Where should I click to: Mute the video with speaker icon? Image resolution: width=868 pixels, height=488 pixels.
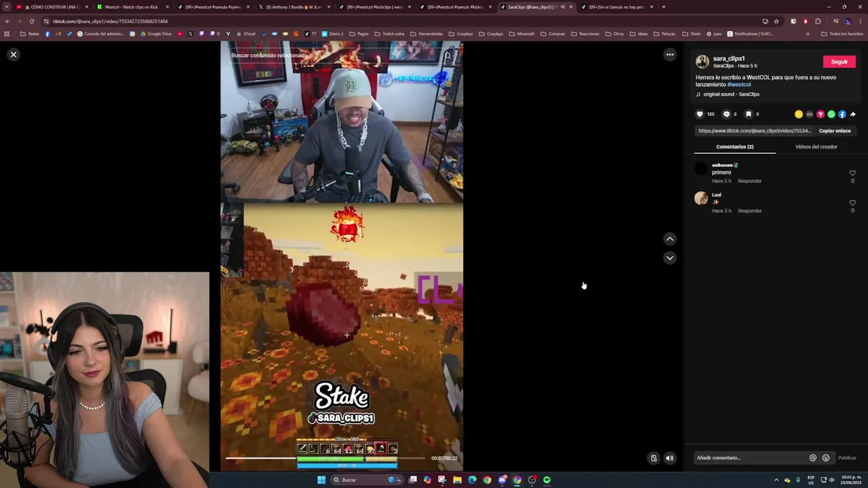tap(669, 458)
